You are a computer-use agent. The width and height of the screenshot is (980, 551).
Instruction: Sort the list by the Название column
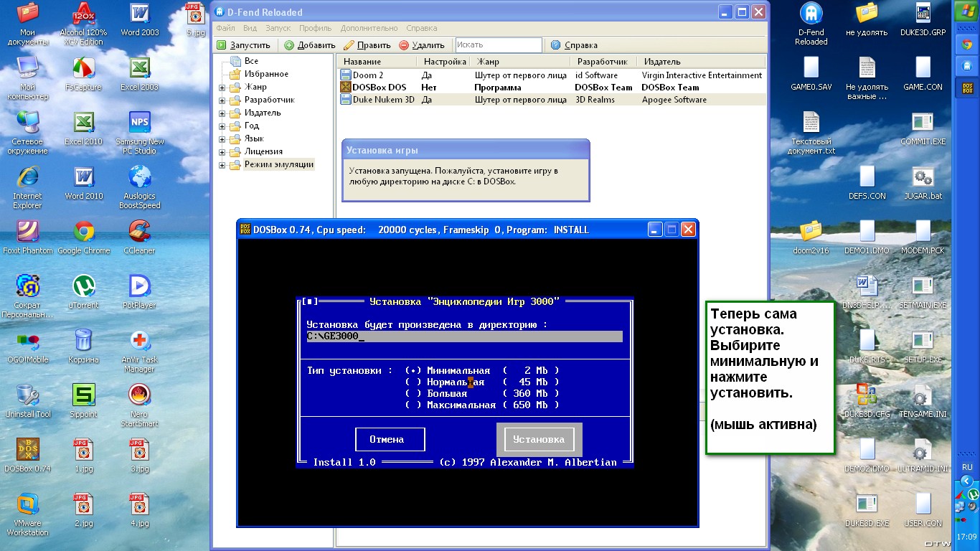[x=378, y=62]
